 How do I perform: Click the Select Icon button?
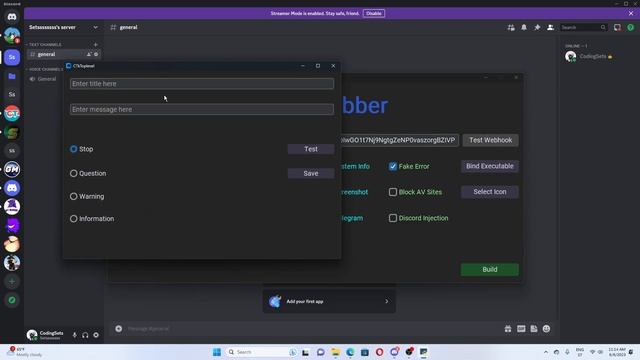490,192
